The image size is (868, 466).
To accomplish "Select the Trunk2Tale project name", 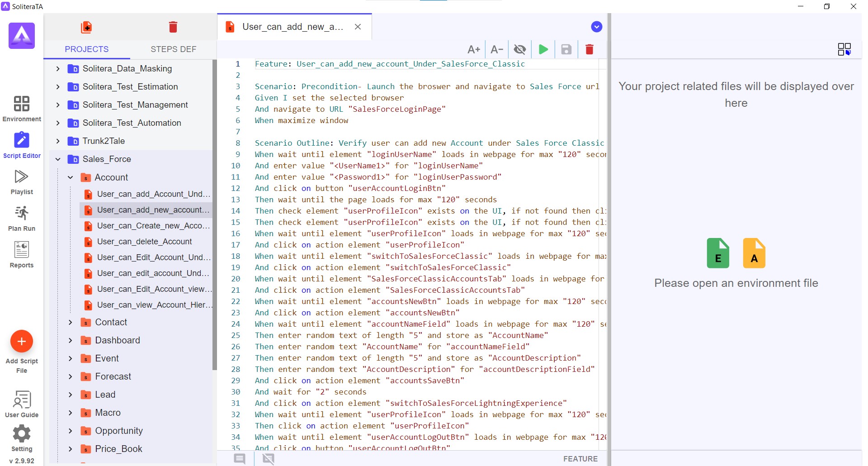I will pyautogui.click(x=104, y=141).
